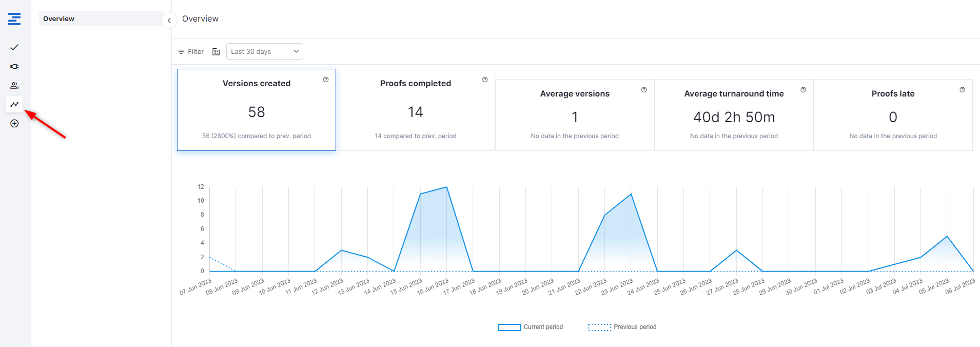Click the circled plus icon in sidebar

[x=14, y=123]
